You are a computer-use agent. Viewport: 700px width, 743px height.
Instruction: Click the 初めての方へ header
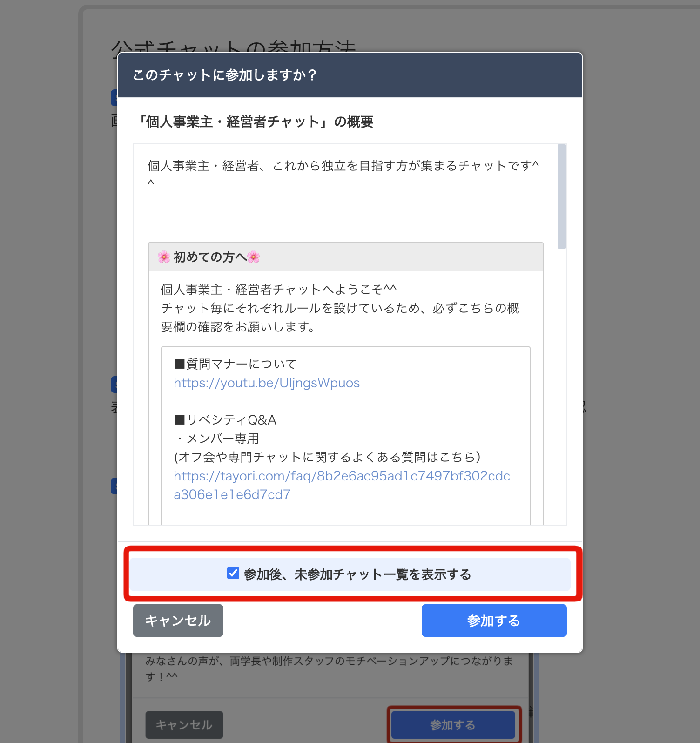(x=345, y=257)
